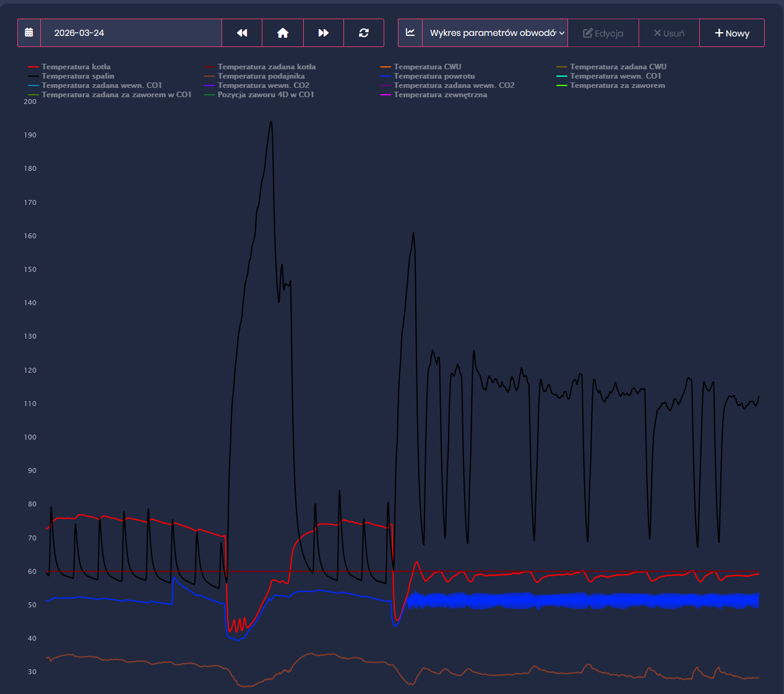
Task: Hide the Temperatura powrotu series
Action: (x=434, y=76)
